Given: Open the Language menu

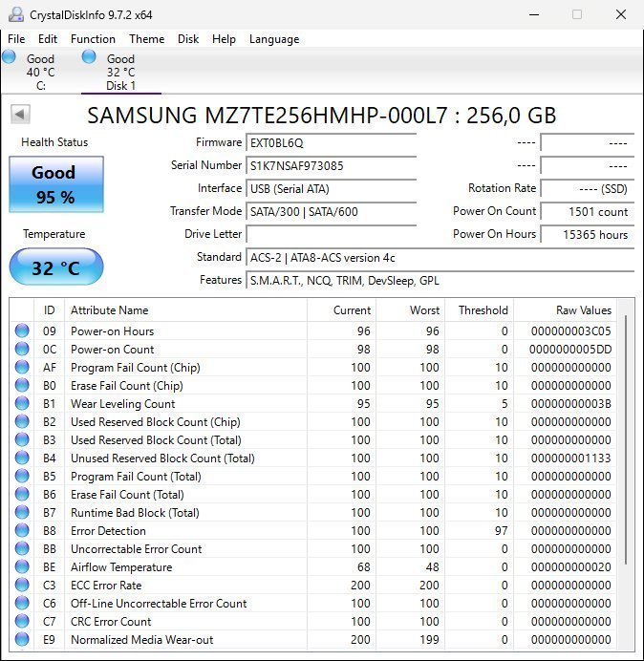Looking at the screenshot, I should click(x=274, y=39).
